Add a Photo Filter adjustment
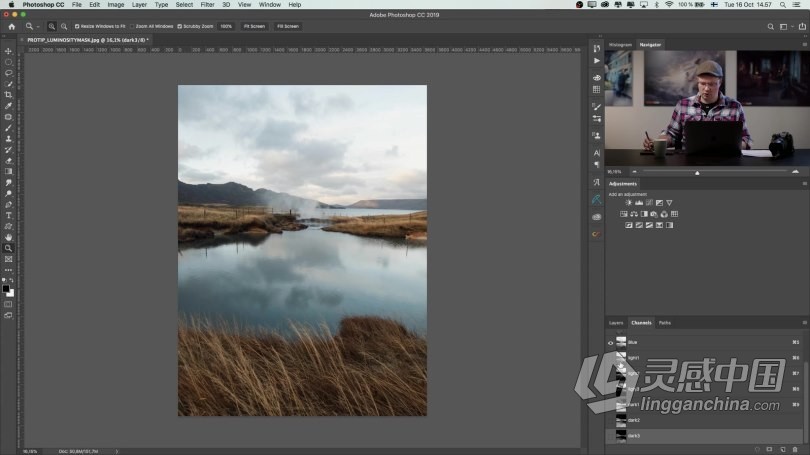This screenshot has width=810, height=455. (654, 214)
